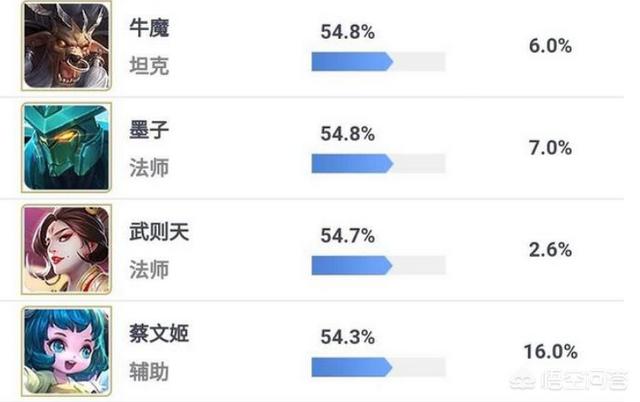Click 牛魔's 54.8% win rate bar
The height and width of the screenshot is (402, 640).
(378, 62)
